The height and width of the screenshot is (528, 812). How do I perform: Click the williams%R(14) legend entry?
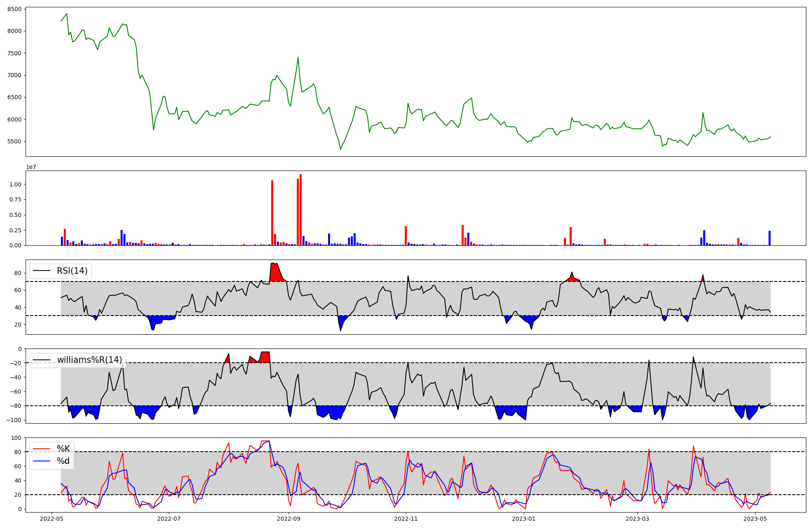[89, 360]
